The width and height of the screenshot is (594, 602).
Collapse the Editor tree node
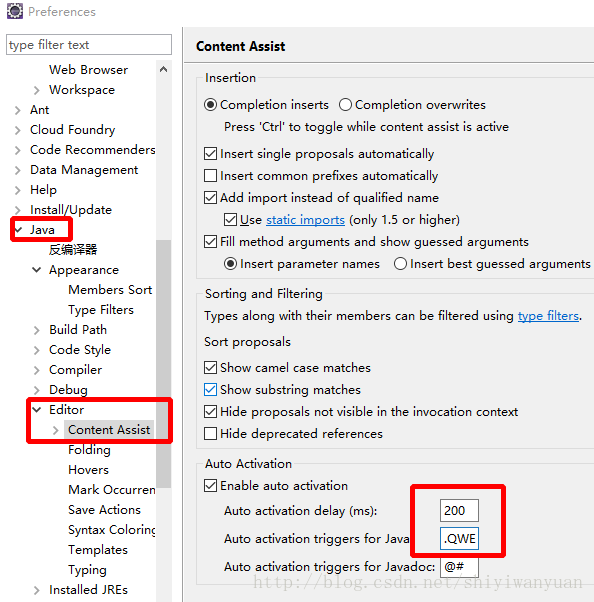pos(36,410)
